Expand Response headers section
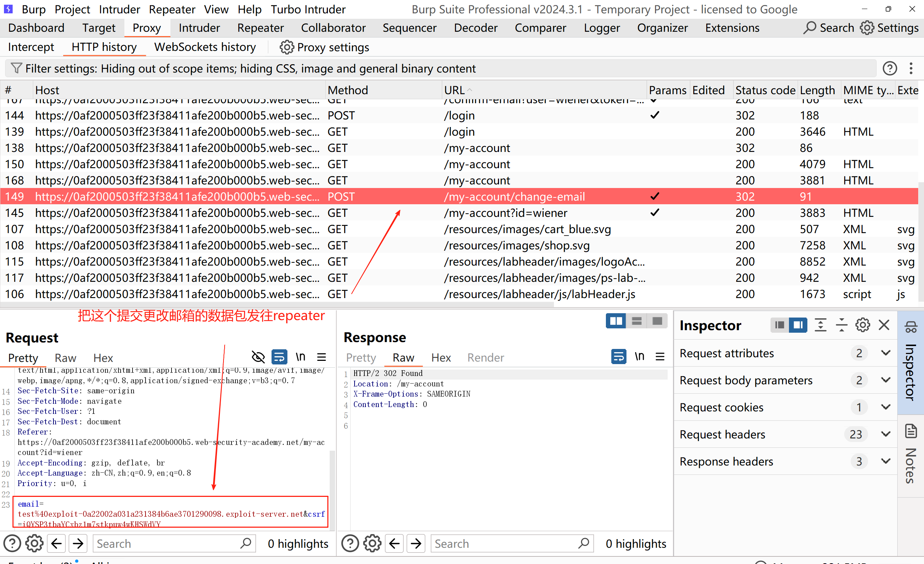The height and width of the screenshot is (564, 924). point(885,461)
